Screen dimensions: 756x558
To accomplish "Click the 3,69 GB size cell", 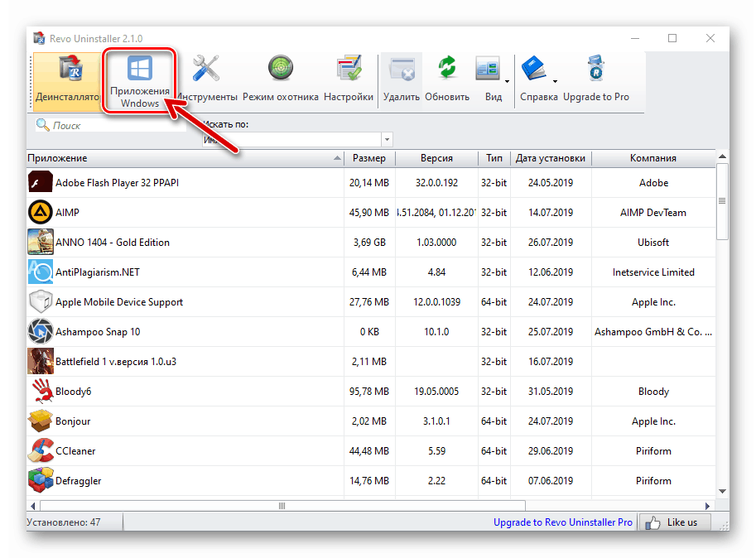I will click(369, 243).
